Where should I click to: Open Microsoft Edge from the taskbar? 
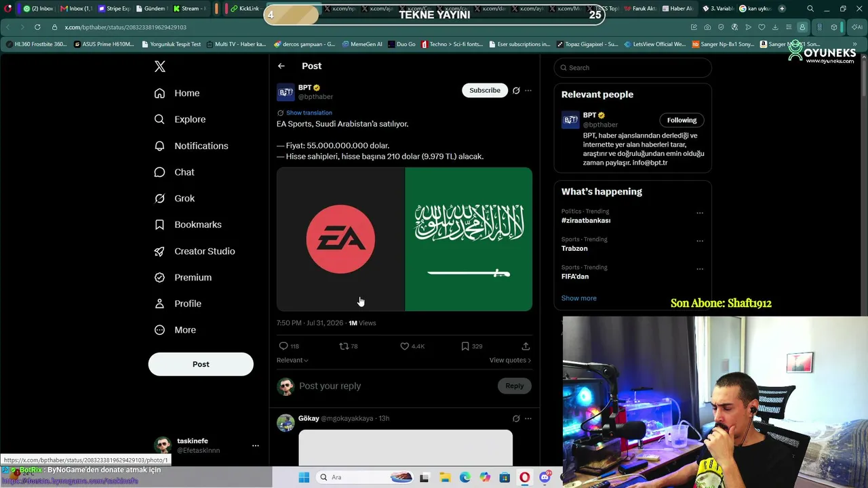tap(465, 477)
